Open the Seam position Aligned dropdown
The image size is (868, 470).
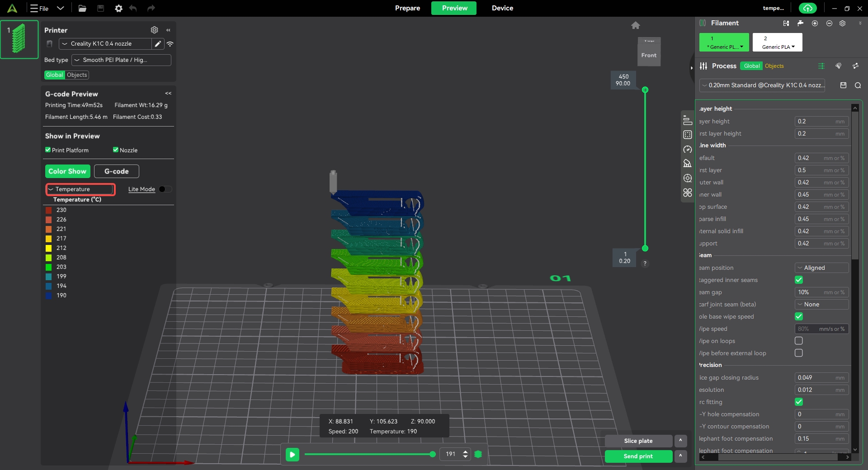click(821, 268)
